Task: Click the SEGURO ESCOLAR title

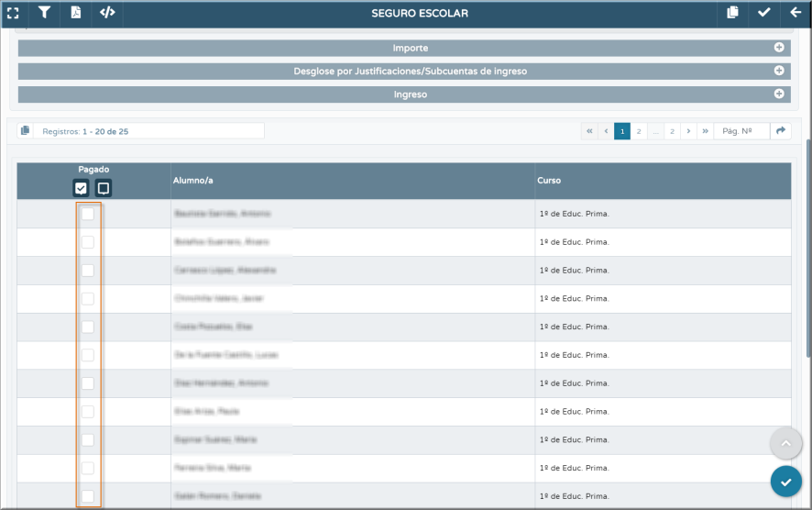Action: (420, 14)
